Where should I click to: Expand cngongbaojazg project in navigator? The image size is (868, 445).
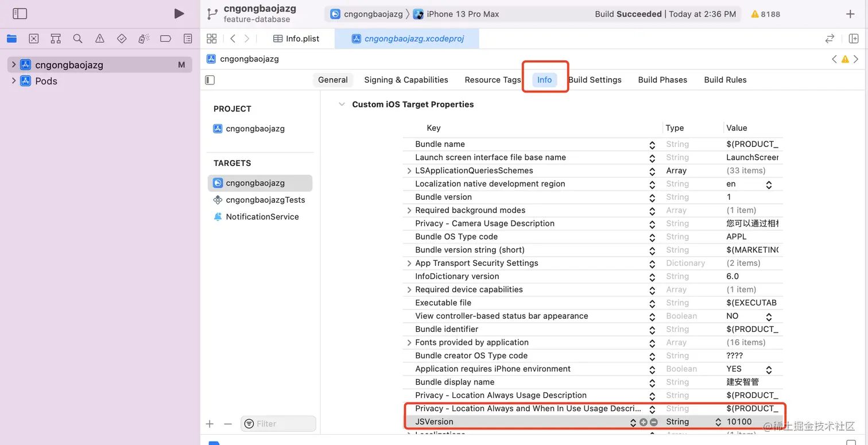coord(14,64)
